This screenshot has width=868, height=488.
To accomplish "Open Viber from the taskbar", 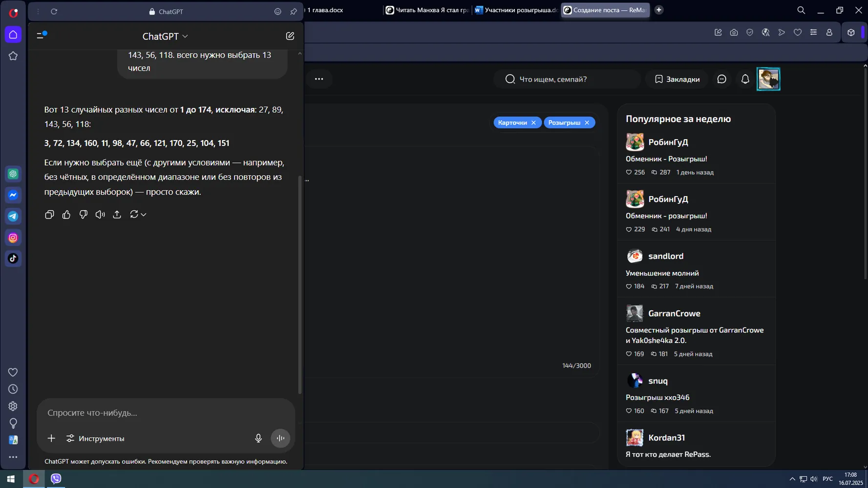I will tap(56, 479).
